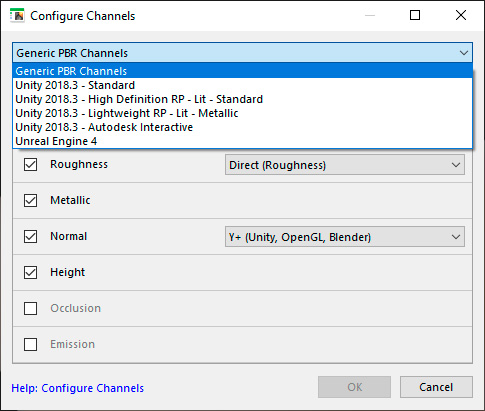
Task: Enable the Occlusion channel checkbox
Action: tap(30, 308)
